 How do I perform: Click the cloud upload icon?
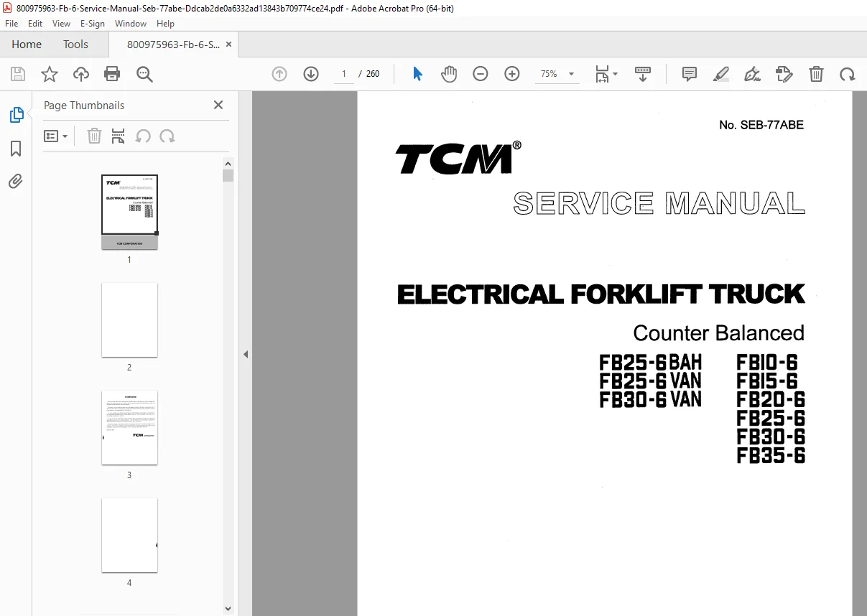[81, 74]
